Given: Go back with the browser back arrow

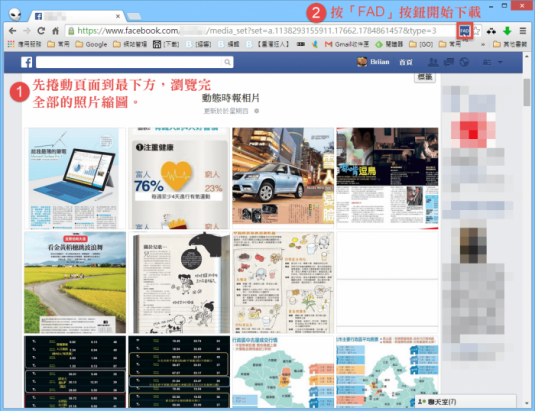Looking at the screenshot, I should pyautogui.click(x=13, y=31).
